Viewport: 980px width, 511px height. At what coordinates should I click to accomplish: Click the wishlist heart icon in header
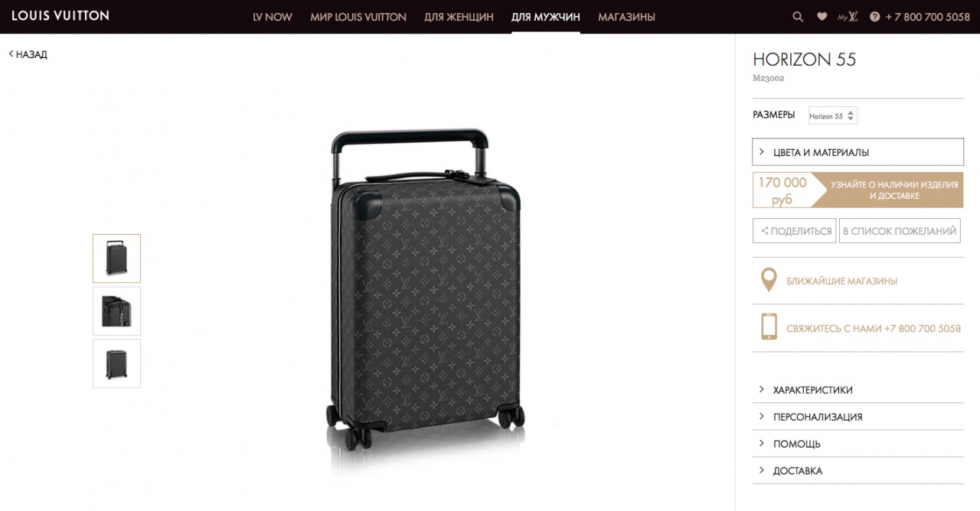pos(822,17)
